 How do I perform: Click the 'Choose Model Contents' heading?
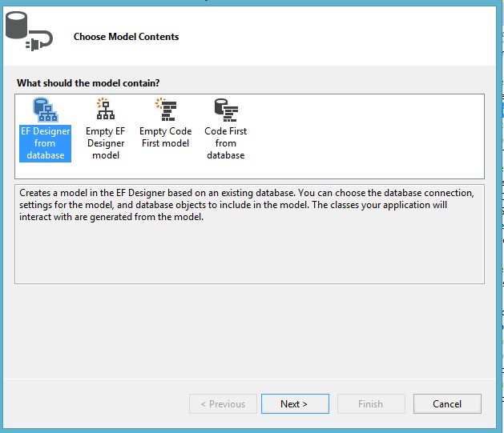click(x=126, y=37)
